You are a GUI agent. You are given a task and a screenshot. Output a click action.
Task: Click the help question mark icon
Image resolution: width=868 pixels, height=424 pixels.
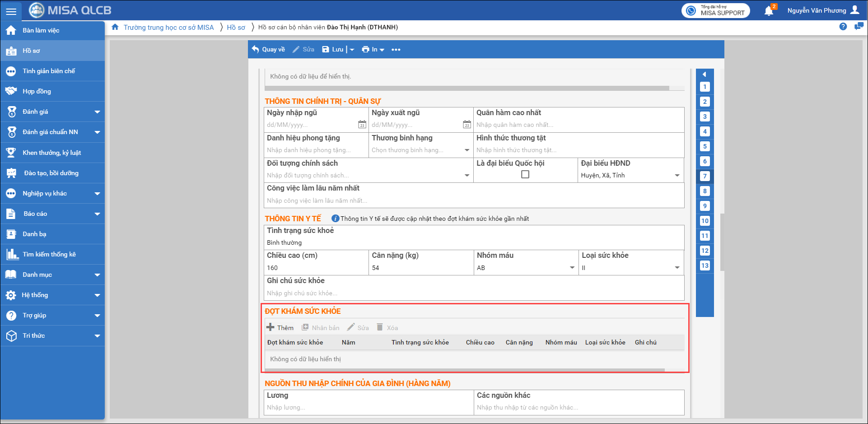pos(843,27)
